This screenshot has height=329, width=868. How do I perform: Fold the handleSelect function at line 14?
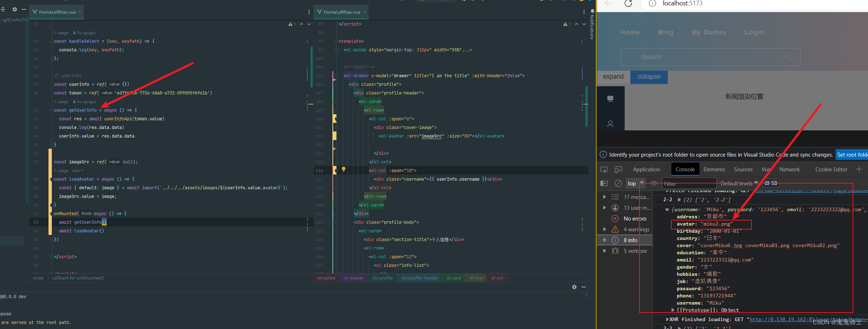[x=52, y=41]
